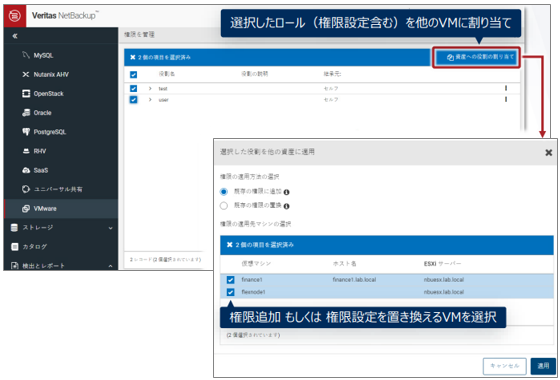Close the 選択した役割を他の資産に適用 dialog
Screen dimensions: 560x380
[x=549, y=153]
